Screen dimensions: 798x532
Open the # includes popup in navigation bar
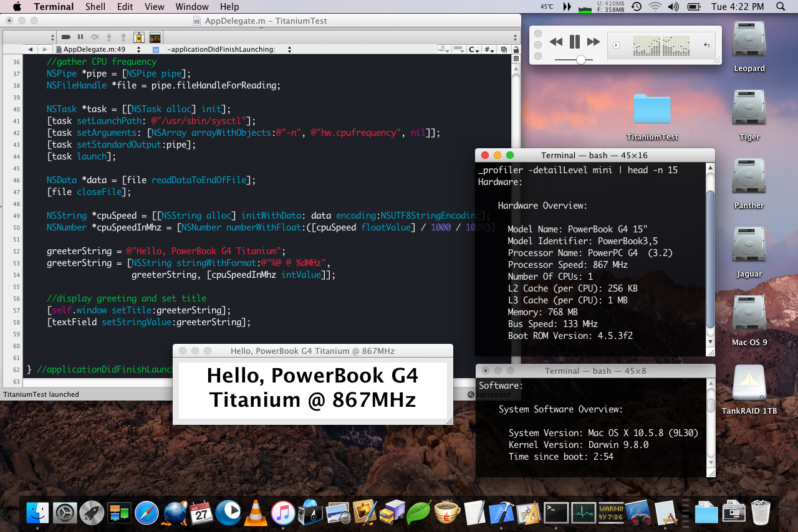pyautogui.click(x=489, y=49)
